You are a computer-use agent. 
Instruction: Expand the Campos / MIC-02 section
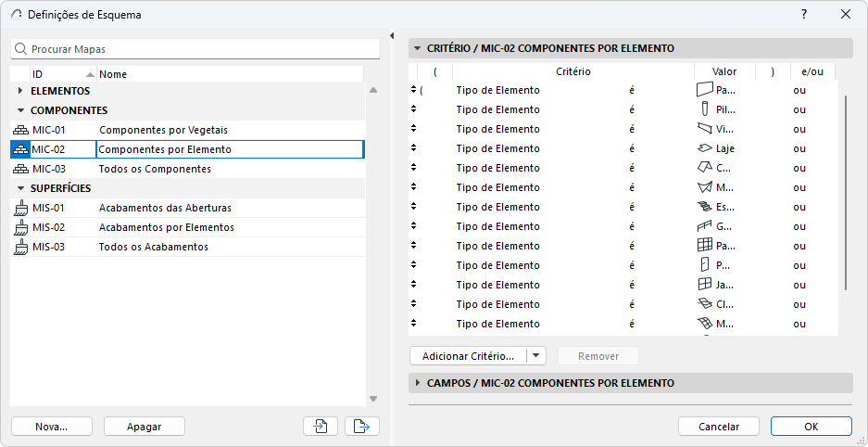coord(417,383)
